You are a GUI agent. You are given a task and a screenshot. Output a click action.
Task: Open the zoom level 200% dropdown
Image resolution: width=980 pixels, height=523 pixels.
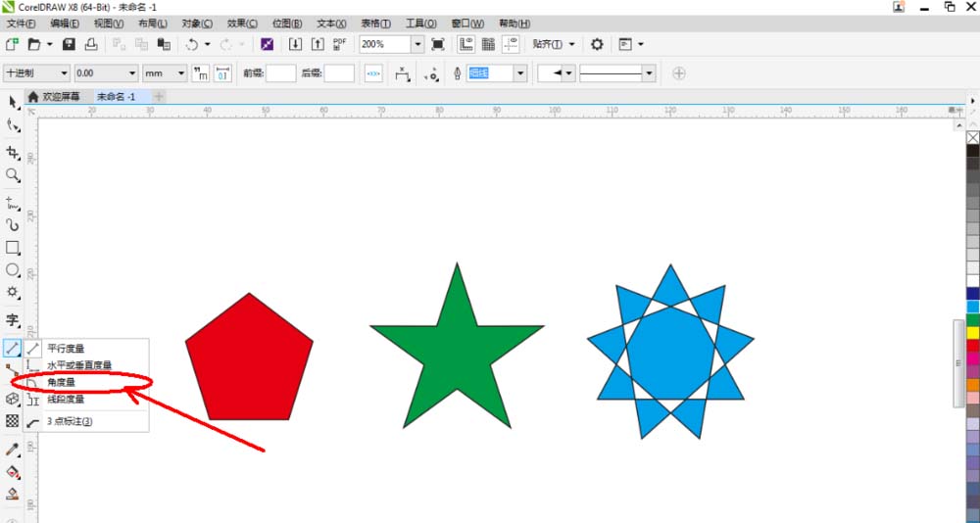417,44
